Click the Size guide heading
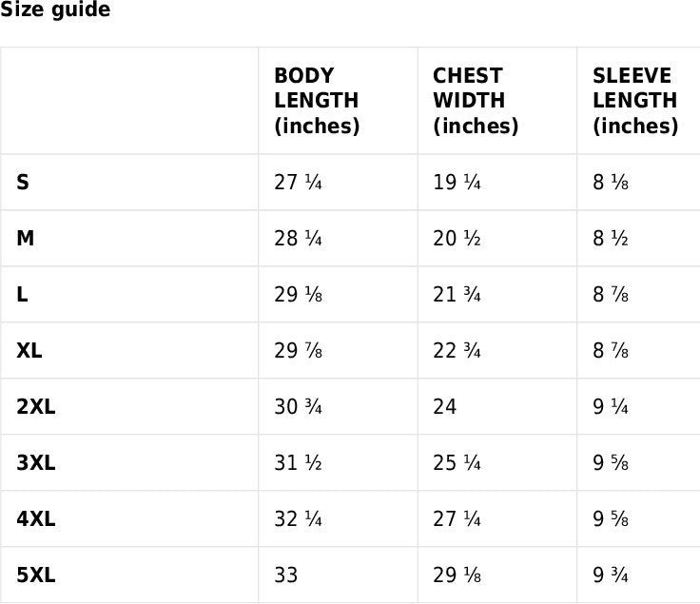The image size is (700, 604). click(55, 10)
